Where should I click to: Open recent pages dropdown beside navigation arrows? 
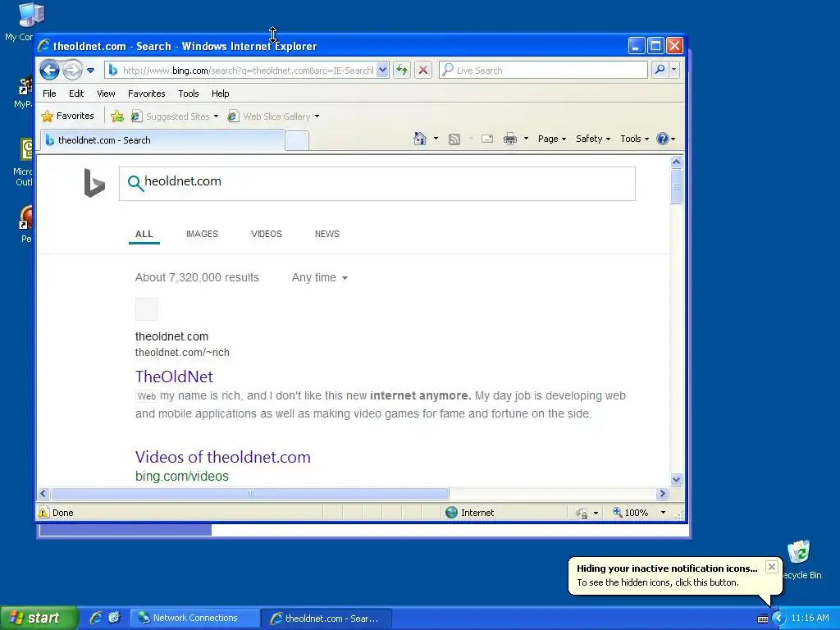point(90,71)
